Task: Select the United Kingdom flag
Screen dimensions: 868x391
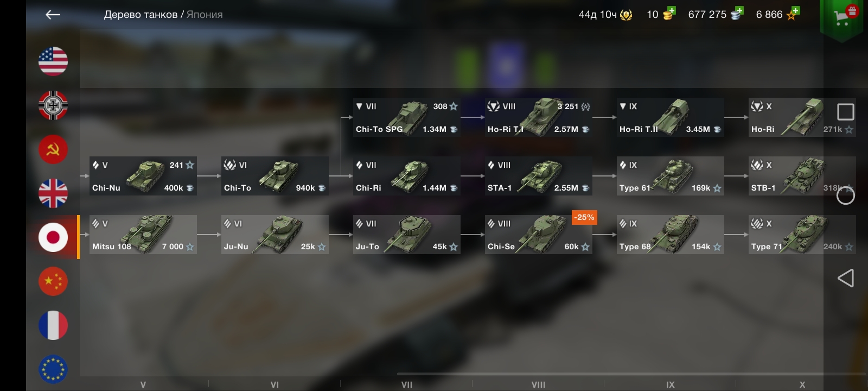Action: pyautogui.click(x=53, y=193)
